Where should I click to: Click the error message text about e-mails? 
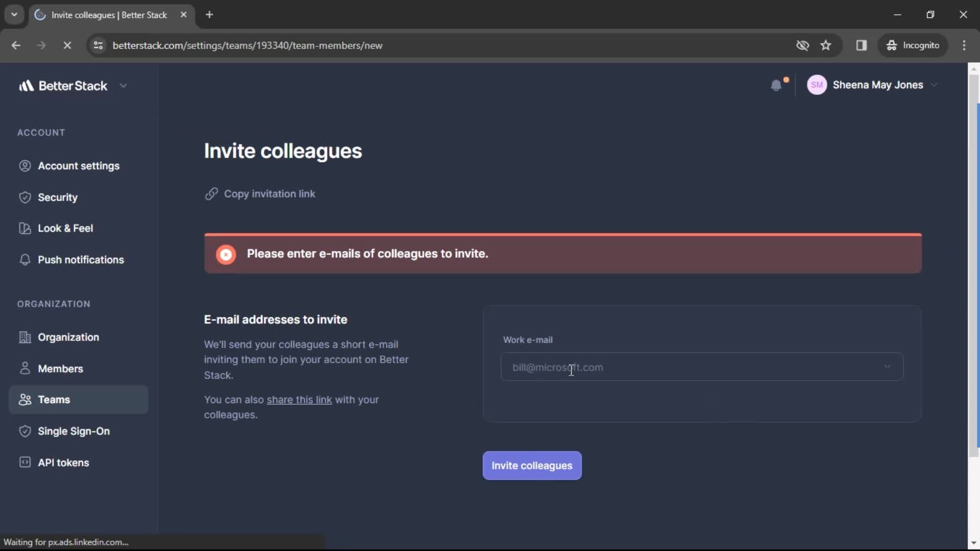(x=367, y=254)
